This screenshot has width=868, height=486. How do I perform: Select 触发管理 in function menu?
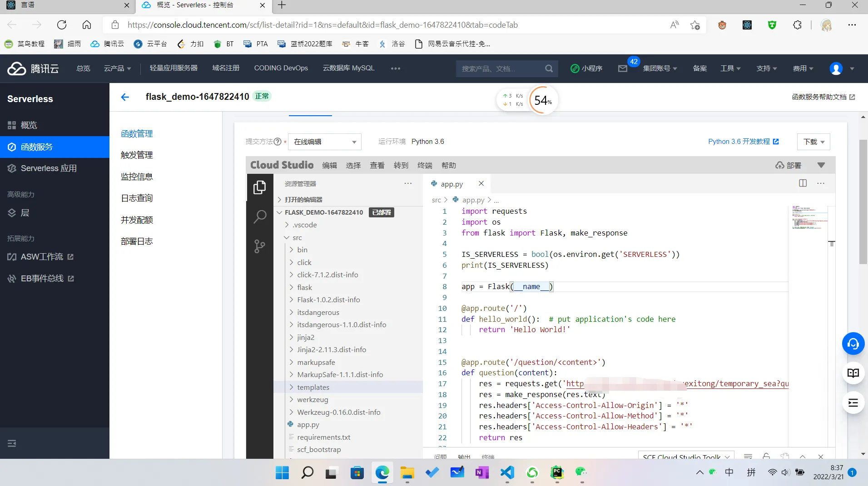click(137, 155)
